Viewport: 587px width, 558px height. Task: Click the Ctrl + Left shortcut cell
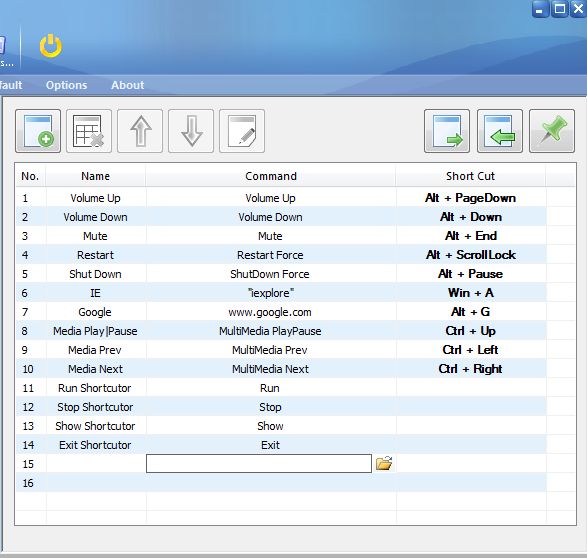471,350
